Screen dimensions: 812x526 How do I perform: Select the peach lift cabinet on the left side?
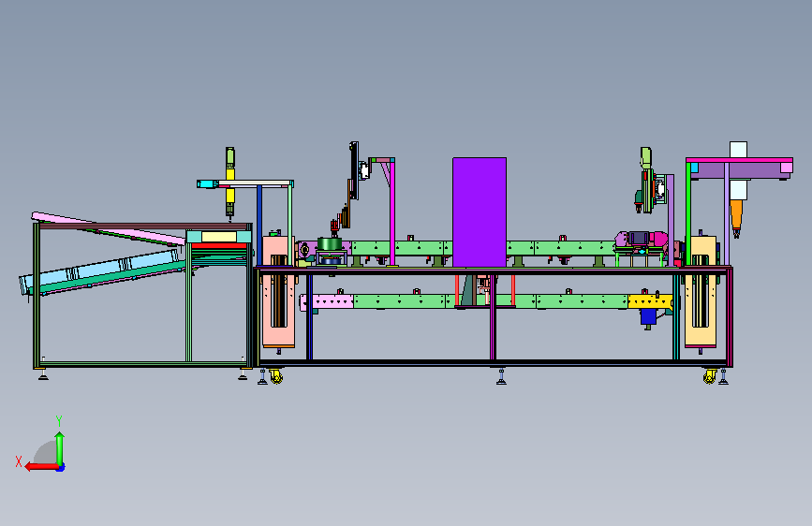(278, 291)
